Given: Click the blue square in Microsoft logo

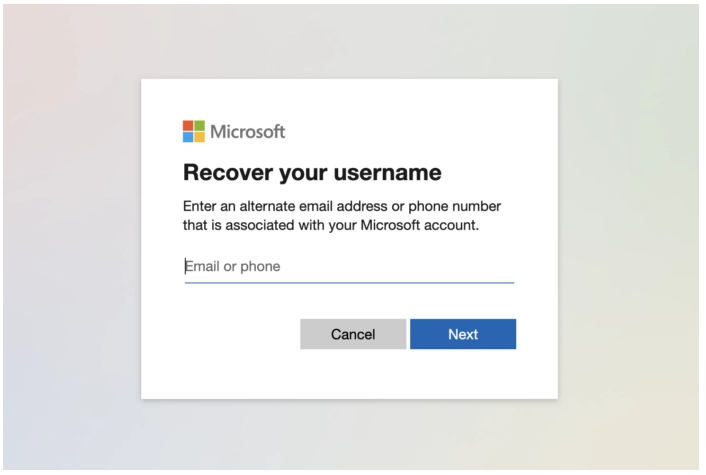Looking at the screenshot, I should click(x=189, y=136).
